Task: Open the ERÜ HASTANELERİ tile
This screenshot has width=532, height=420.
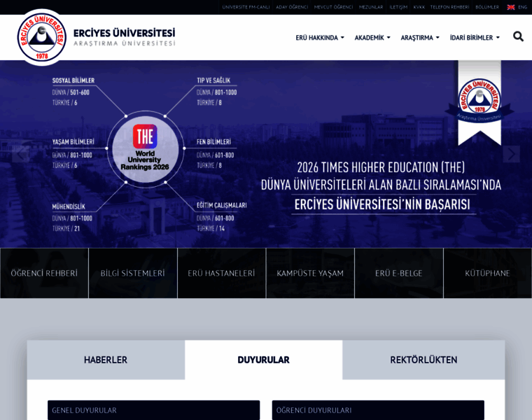Action: [222, 273]
